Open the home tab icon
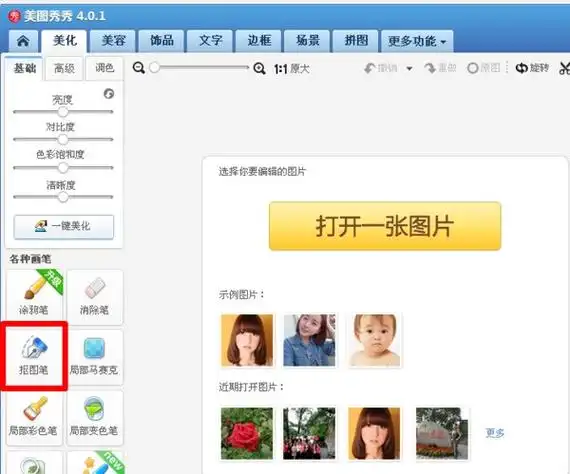 pos(23,41)
